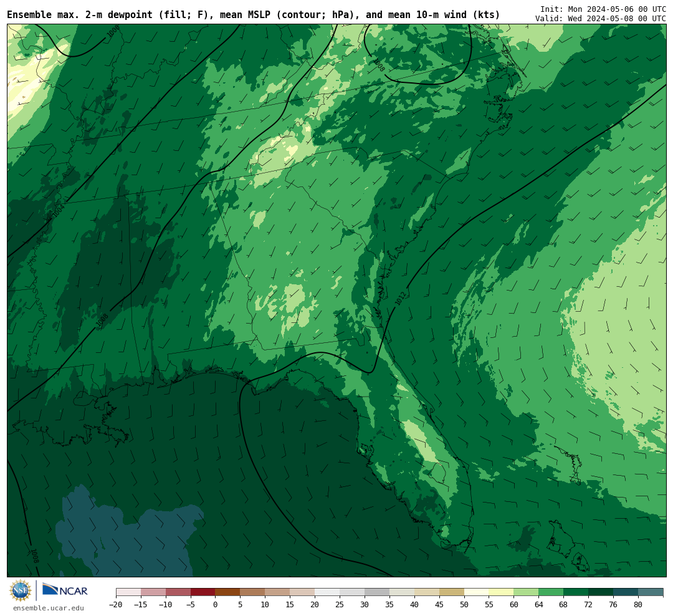Pick the colorbar swatch between 0 and 5

coord(228,592)
